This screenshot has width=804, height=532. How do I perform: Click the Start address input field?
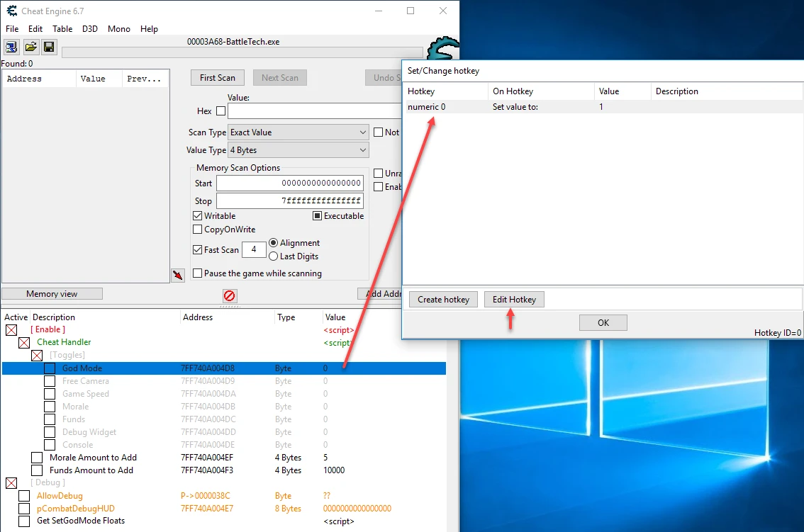(289, 183)
